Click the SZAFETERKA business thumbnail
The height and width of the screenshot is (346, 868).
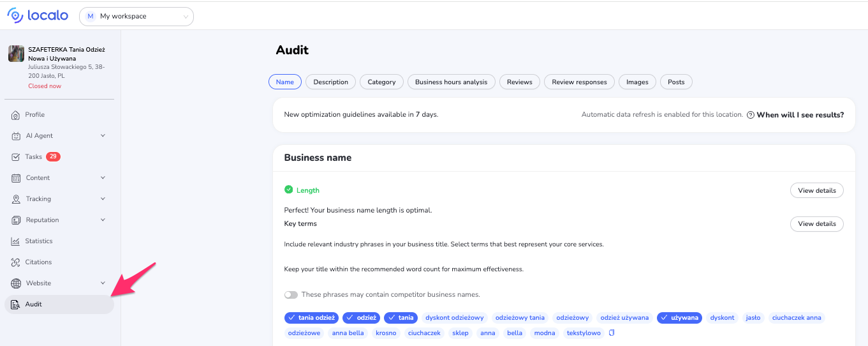click(x=16, y=54)
